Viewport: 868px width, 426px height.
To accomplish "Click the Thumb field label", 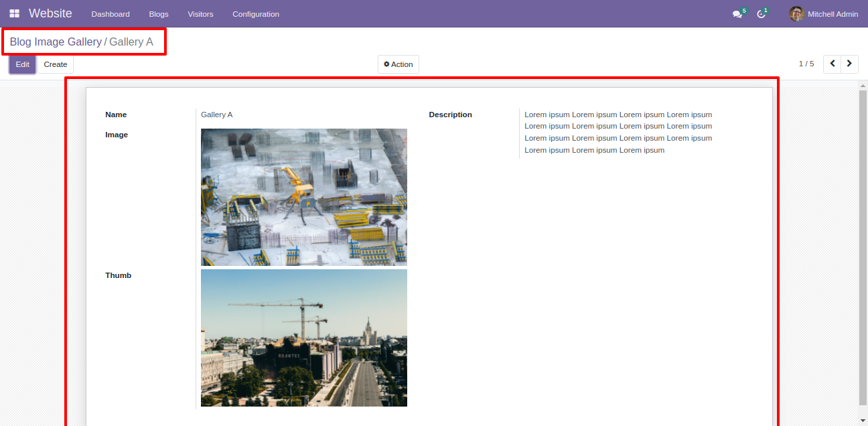I will [119, 275].
